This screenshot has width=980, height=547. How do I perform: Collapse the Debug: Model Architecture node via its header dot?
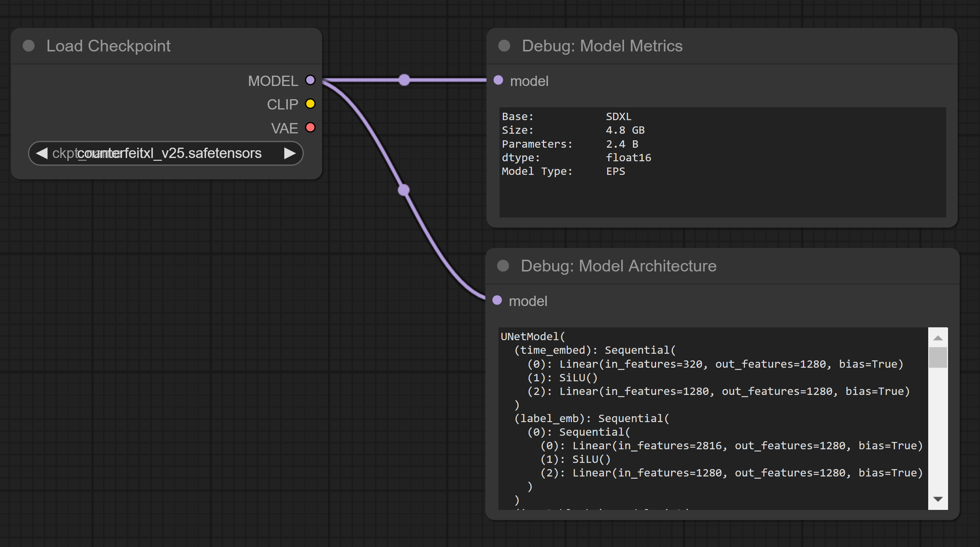click(503, 266)
